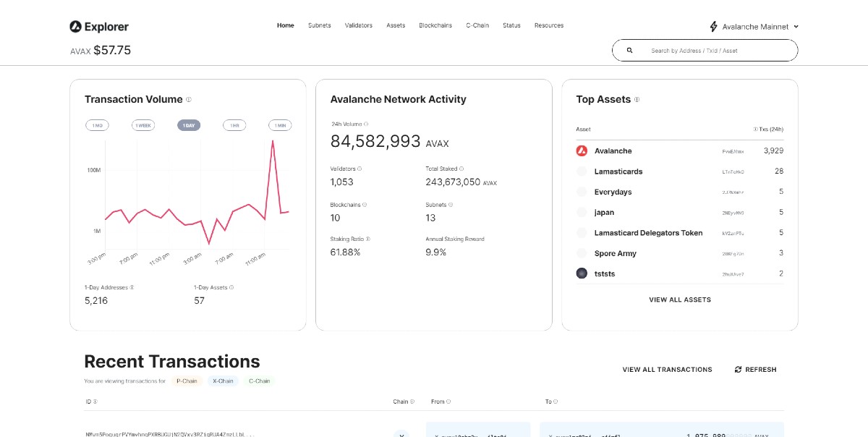Click info icon next to 1-Day Assets
868x437 pixels.
coord(231,287)
